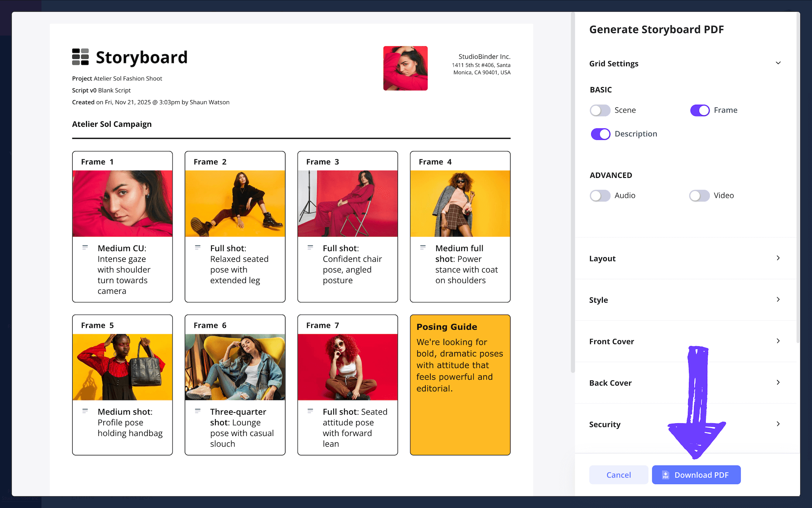Enable the Audio toggle
The height and width of the screenshot is (508, 812).
point(600,196)
